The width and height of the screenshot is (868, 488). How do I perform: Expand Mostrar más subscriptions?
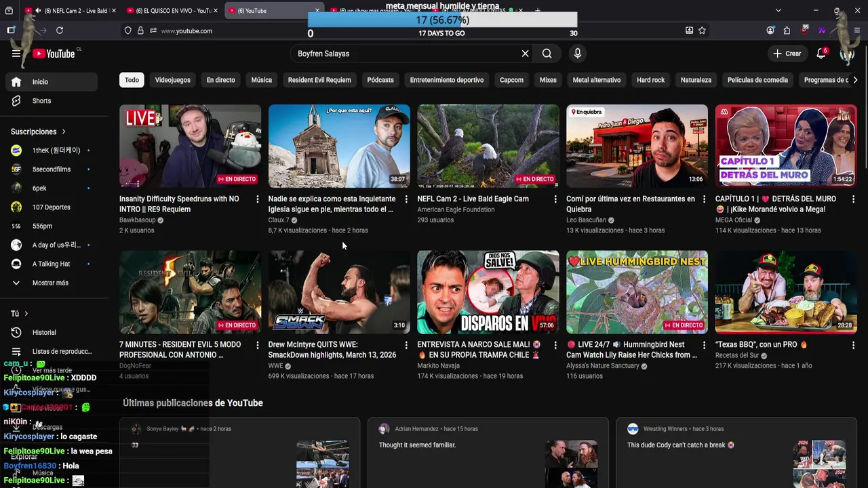[x=52, y=283]
